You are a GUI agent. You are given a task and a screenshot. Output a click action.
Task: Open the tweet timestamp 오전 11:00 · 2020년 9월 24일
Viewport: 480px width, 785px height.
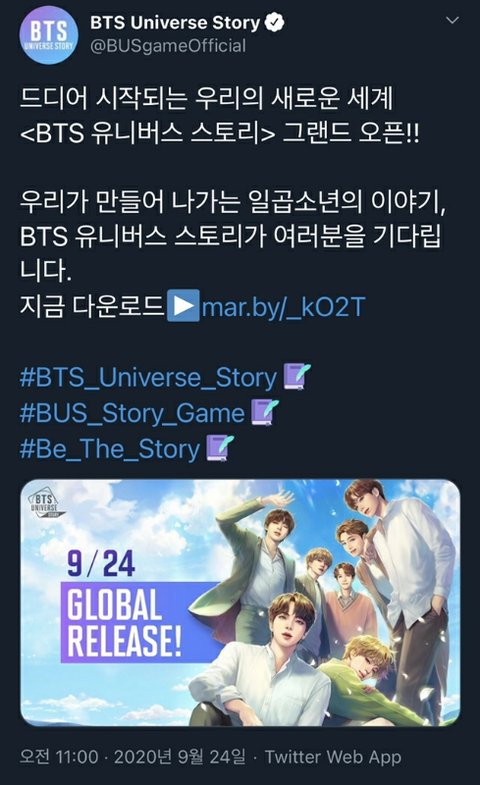tap(133, 757)
